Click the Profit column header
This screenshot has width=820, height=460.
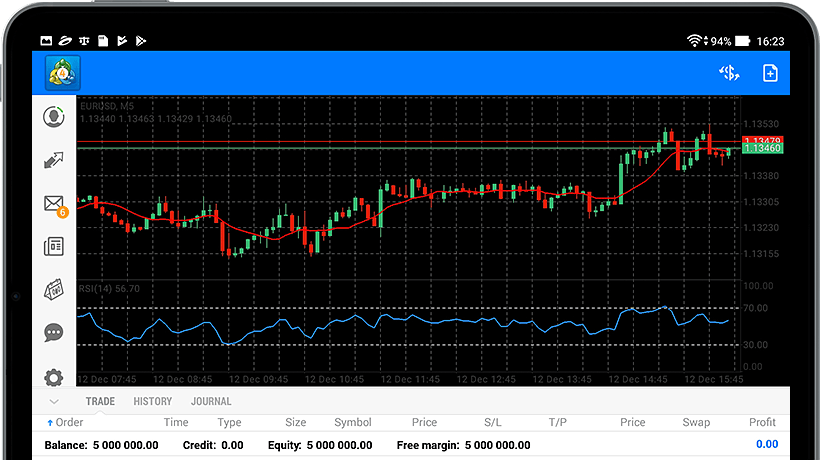(x=762, y=422)
